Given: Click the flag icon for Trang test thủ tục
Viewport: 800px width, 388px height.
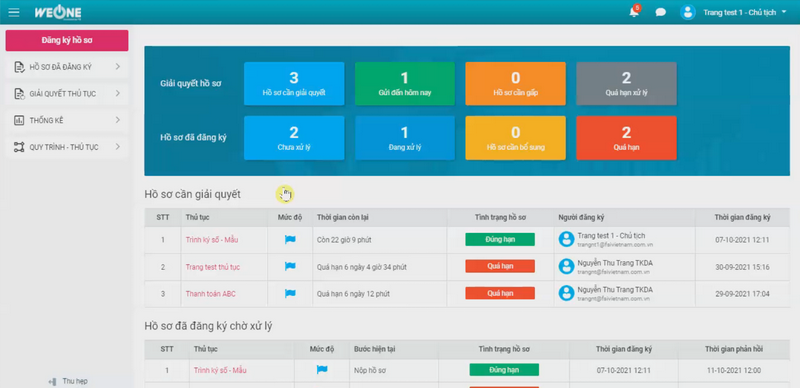Looking at the screenshot, I should click(290, 266).
